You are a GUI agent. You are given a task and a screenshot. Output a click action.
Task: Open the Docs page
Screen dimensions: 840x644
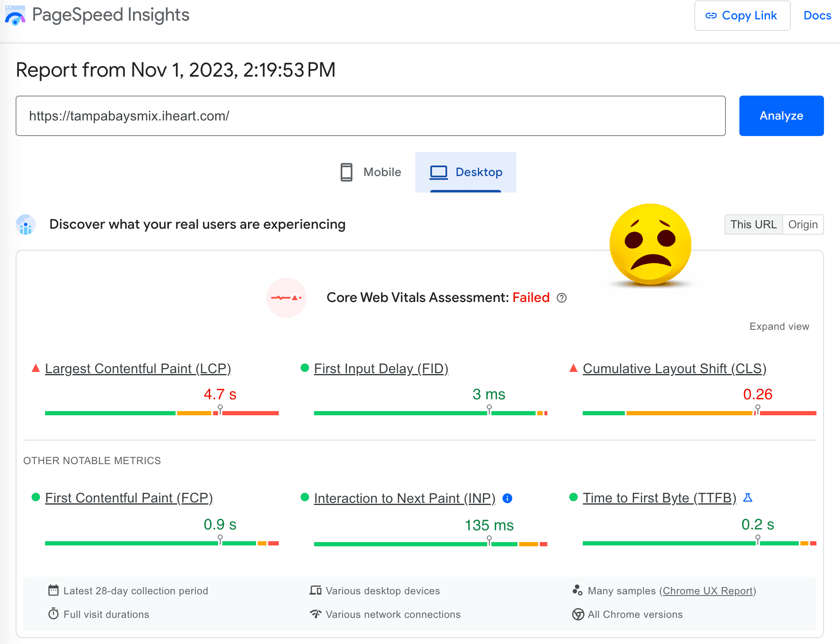coord(817,16)
